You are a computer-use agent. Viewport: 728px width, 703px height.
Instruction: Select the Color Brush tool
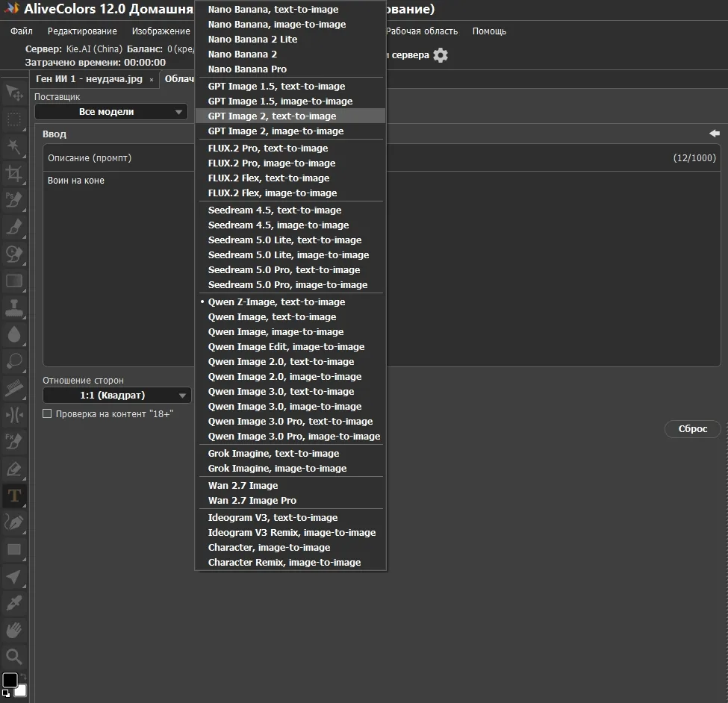[14, 228]
